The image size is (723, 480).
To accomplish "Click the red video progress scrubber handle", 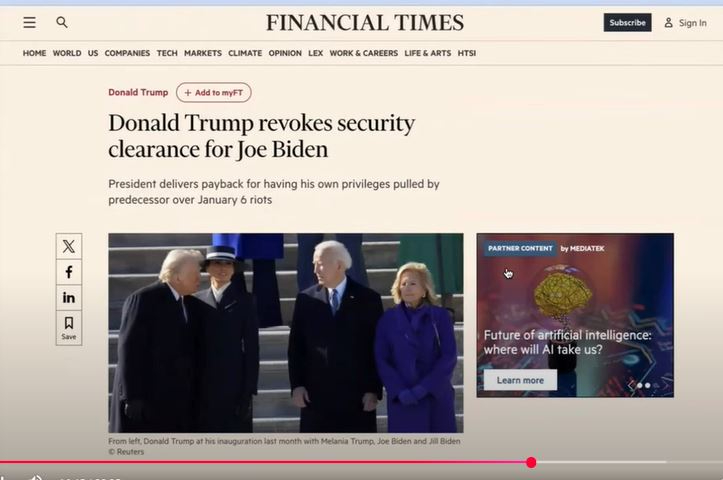I will 531,462.
